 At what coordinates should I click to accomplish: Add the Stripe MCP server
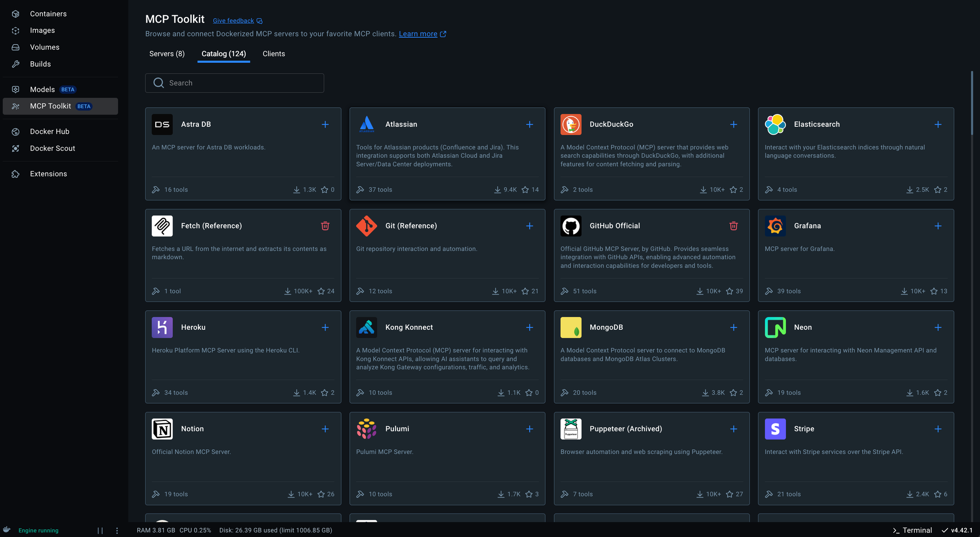[938, 429]
